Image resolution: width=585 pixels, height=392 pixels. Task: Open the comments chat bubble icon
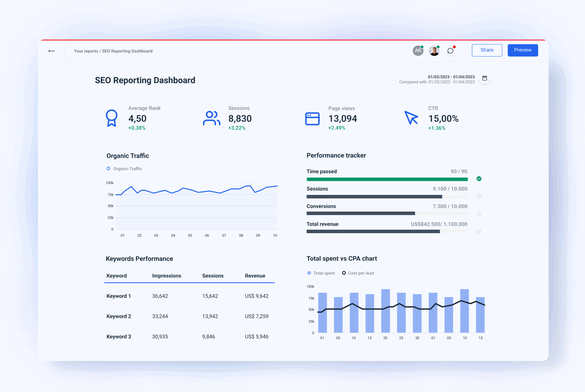click(450, 51)
